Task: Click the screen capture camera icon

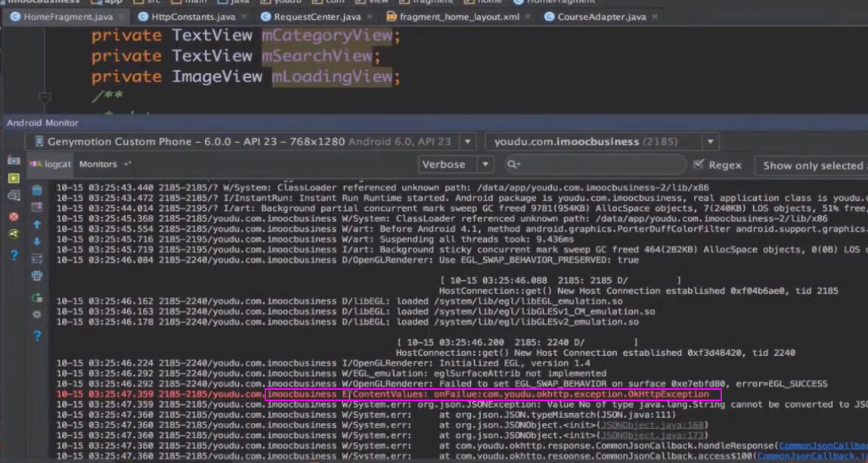Action: coord(13,161)
